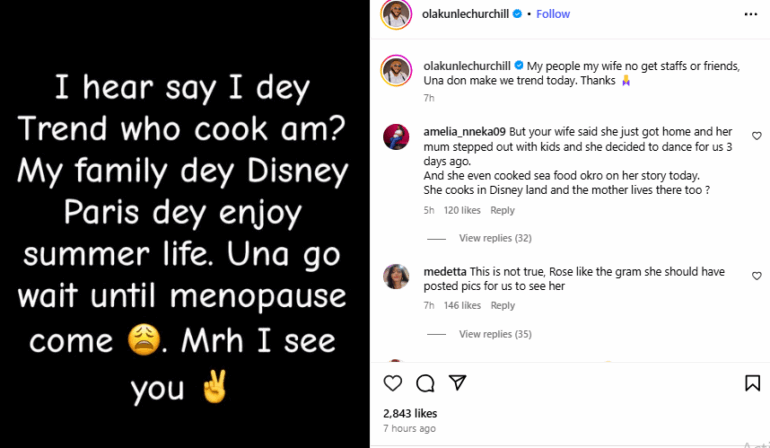Like the post with heart icon

[393, 383]
